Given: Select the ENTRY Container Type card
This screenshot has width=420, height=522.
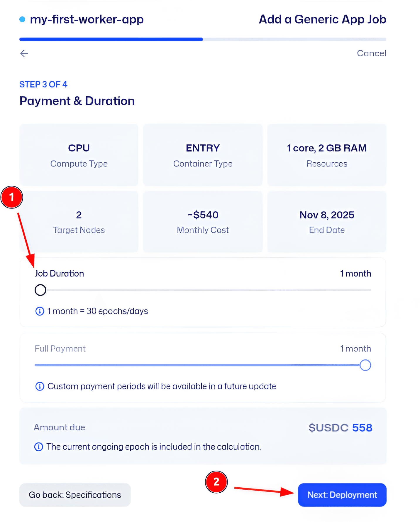Looking at the screenshot, I should coord(203,155).
